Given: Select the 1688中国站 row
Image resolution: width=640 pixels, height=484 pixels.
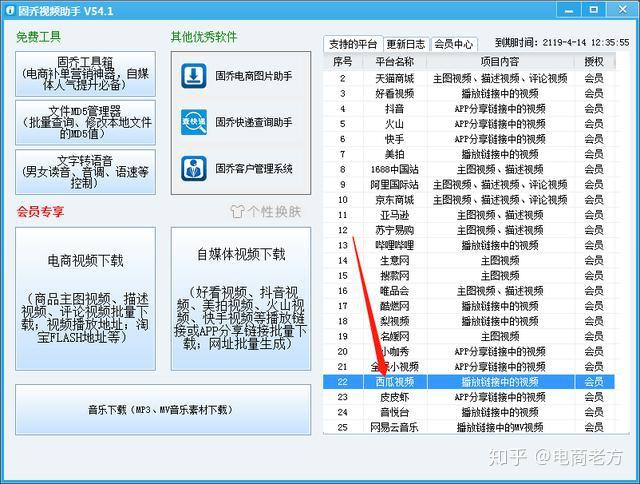Looking at the screenshot, I should click(x=469, y=169).
